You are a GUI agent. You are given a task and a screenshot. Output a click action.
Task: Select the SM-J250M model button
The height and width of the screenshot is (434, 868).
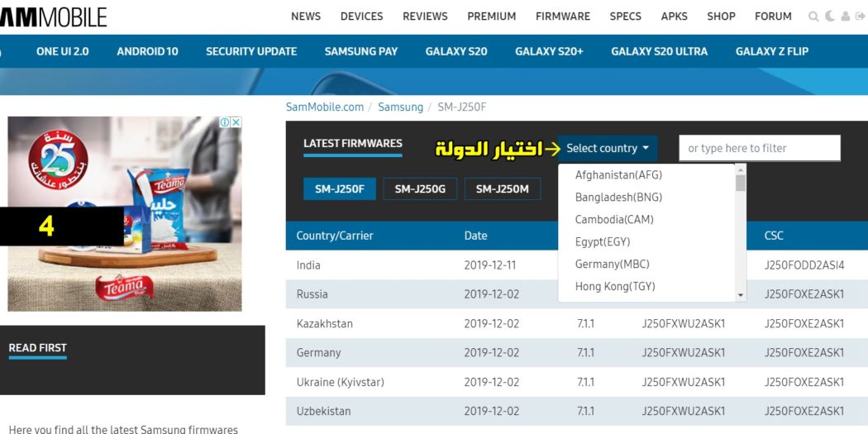502,189
